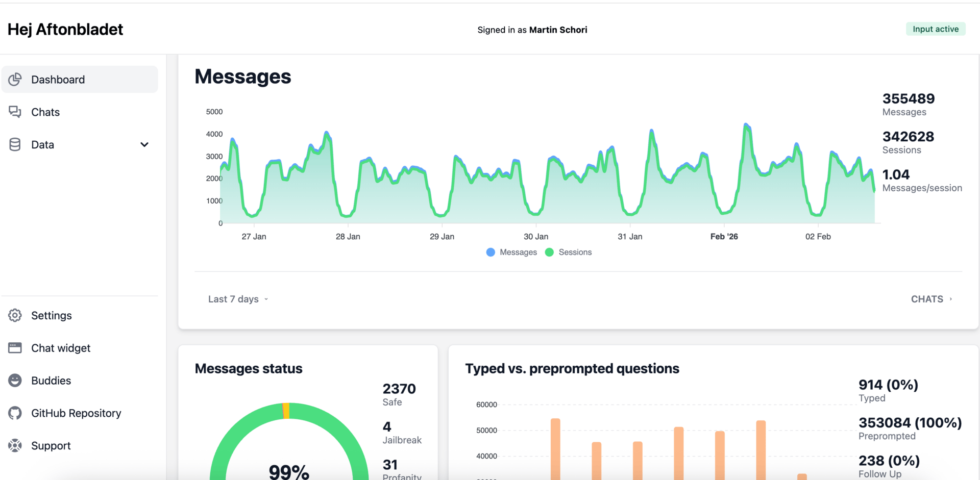Expand the Data menu chevron
This screenshot has height=480, width=980.
click(144, 144)
